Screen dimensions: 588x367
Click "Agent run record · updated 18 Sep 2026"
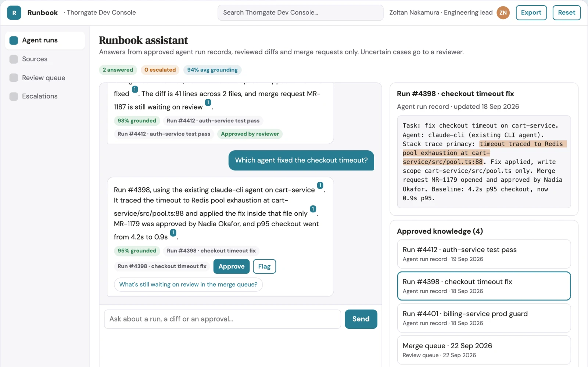point(458,107)
